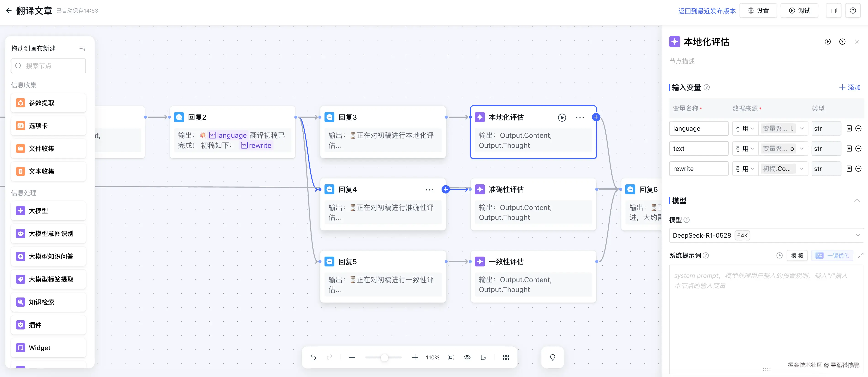Click the 搜索节点 search field

pos(48,66)
